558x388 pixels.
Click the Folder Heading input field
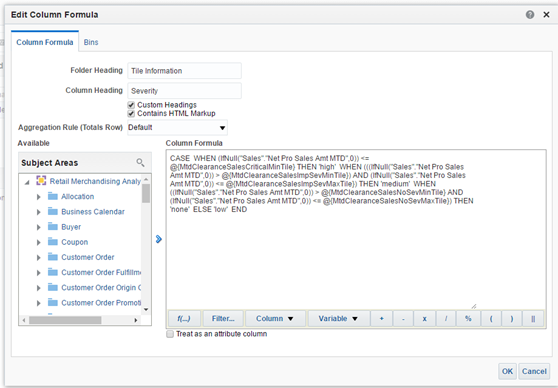pyautogui.click(x=184, y=70)
